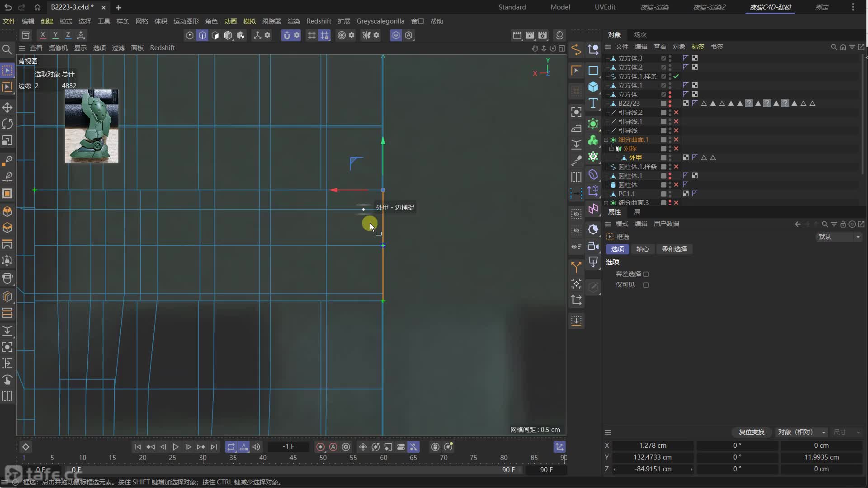Toggle visibility dots for 引导线.2 object
868x488 pixels.
pos(670,113)
